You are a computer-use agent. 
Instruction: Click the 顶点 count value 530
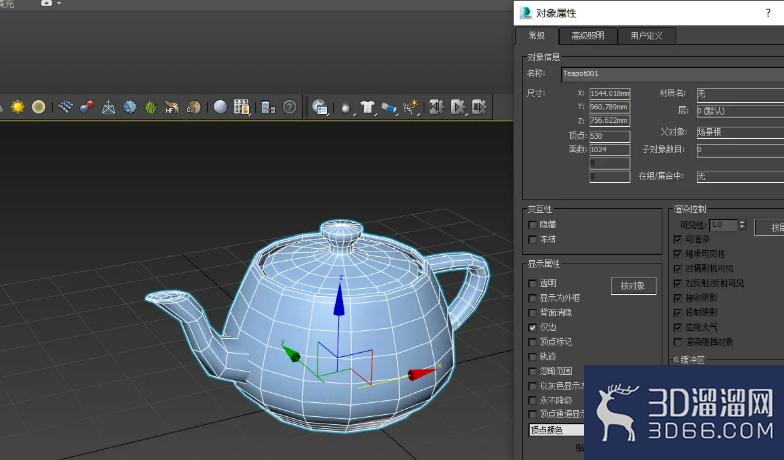(x=610, y=136)
